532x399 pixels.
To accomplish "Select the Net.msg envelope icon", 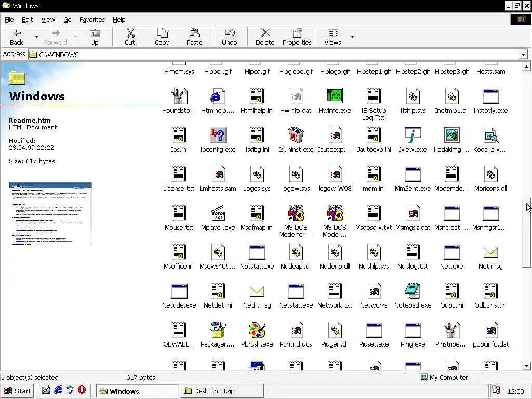I will [490, 252].
